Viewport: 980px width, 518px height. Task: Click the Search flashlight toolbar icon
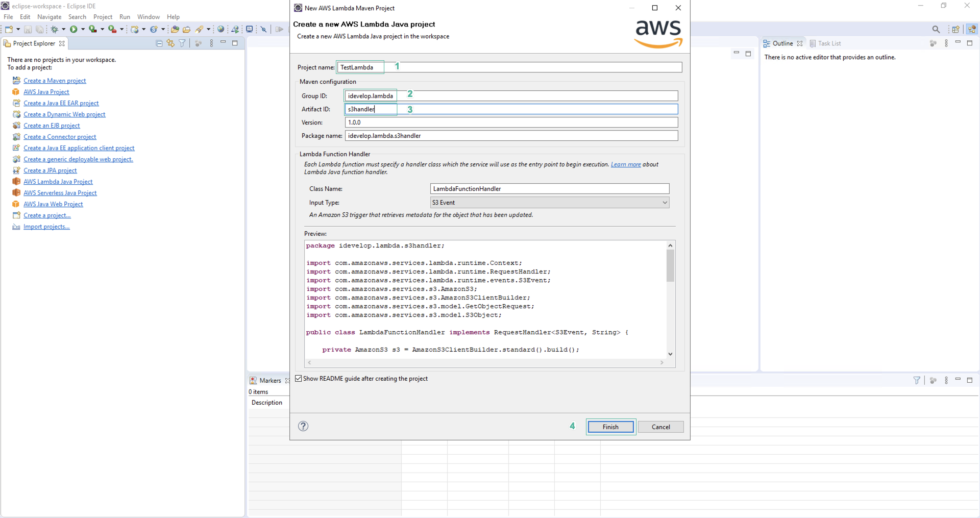coord(199,30)
